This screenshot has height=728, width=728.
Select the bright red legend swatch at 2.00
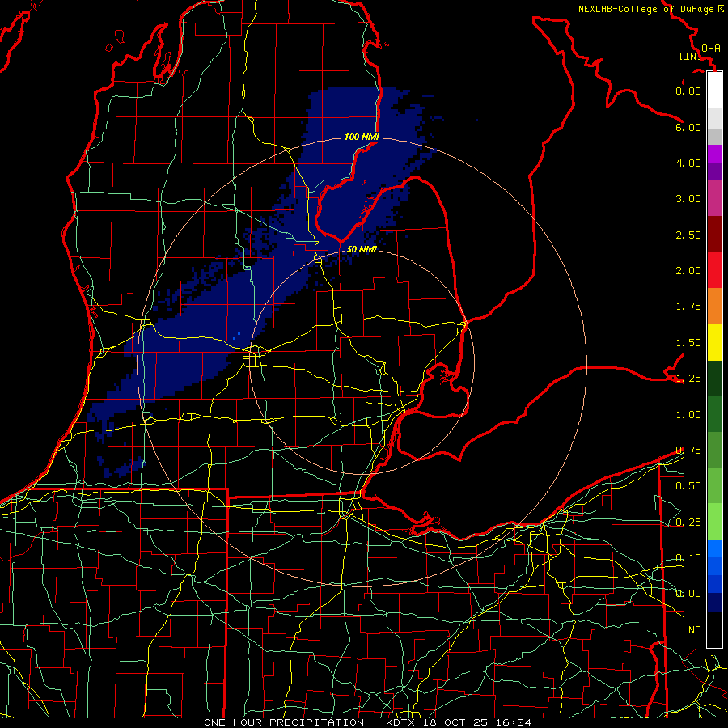point(714,271)
